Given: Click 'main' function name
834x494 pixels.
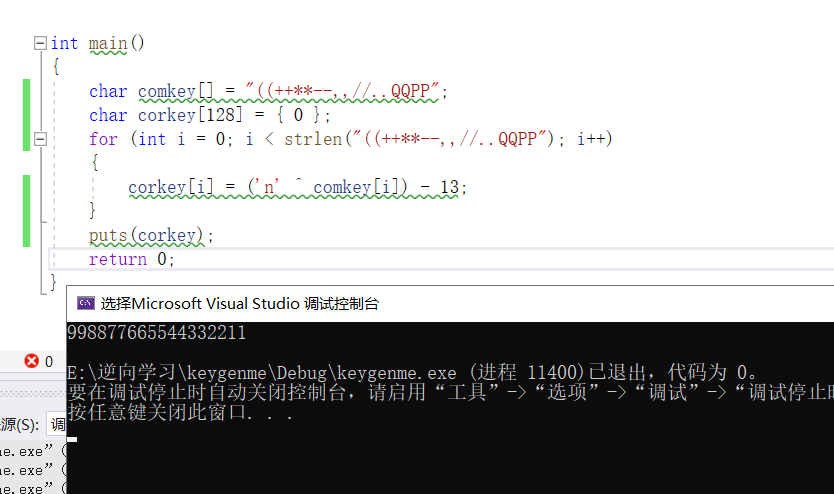Looking at the screenshot, I should tap(108, 44).
